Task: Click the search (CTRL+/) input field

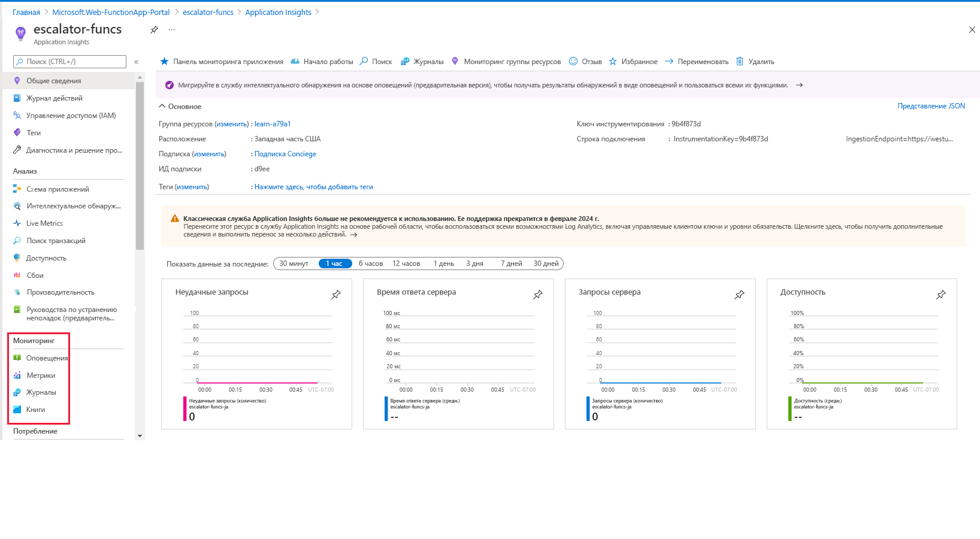Action: click(x=70, y=62)
